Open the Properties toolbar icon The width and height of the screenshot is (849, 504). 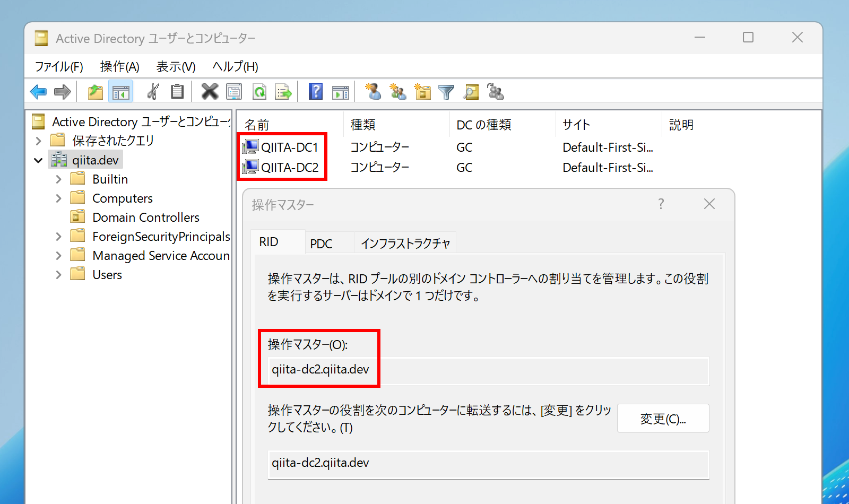234,92
